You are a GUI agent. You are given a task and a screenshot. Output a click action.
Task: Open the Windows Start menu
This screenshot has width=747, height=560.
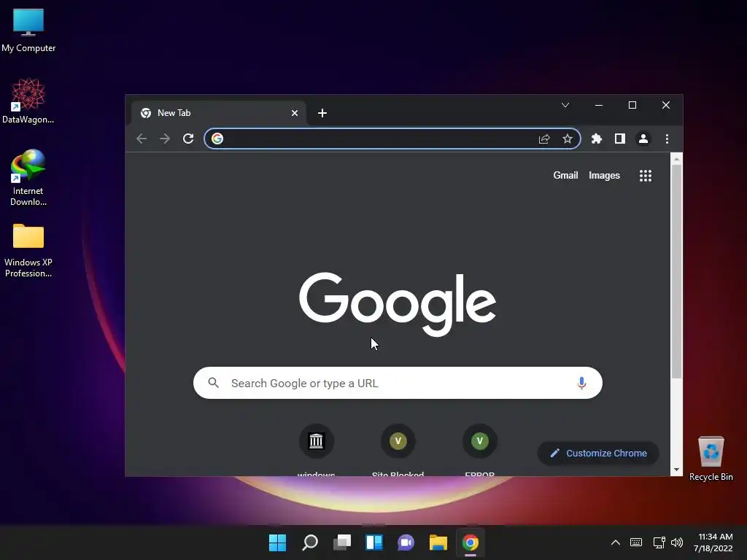pyautogui.click(x=277, y=542)
